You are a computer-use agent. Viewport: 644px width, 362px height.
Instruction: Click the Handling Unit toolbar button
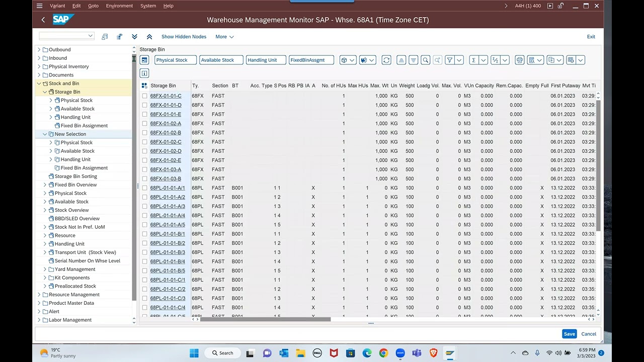[266, 60]
